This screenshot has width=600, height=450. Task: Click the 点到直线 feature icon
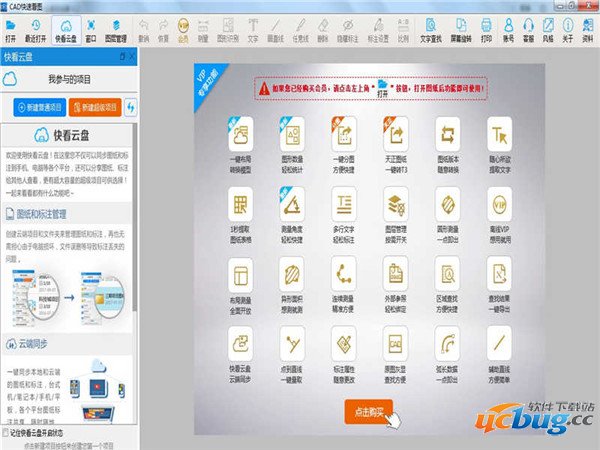point(292,344)
